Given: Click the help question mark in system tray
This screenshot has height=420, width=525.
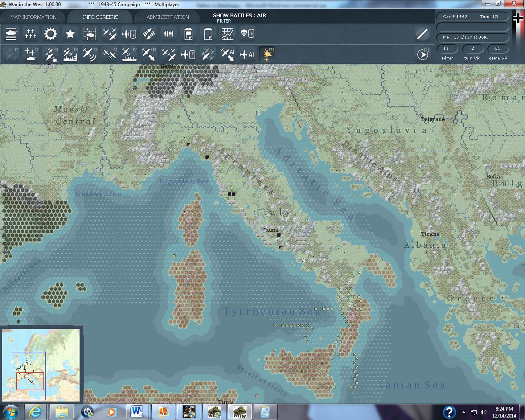Looking at the screenshot, I should 449,412.
